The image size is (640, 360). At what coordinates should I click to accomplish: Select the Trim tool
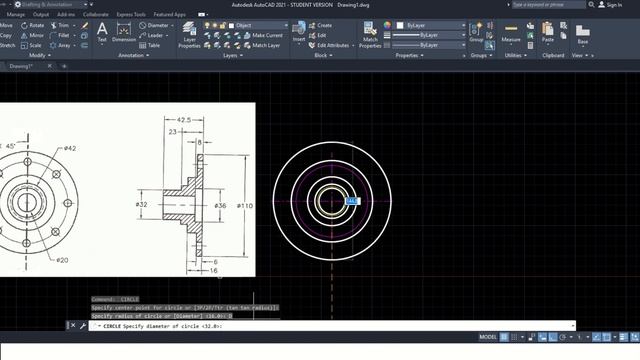click(x=60, y=25)
